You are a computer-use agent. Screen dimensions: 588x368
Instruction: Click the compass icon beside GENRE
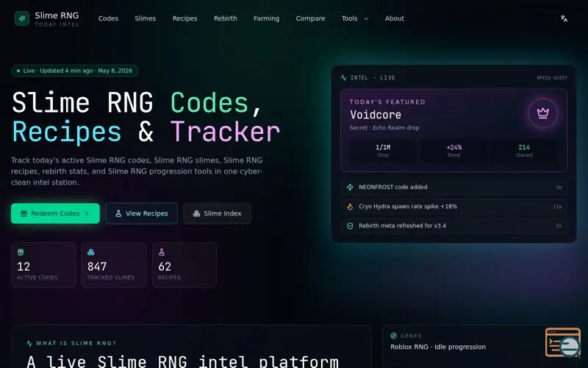tap(394, 336)
